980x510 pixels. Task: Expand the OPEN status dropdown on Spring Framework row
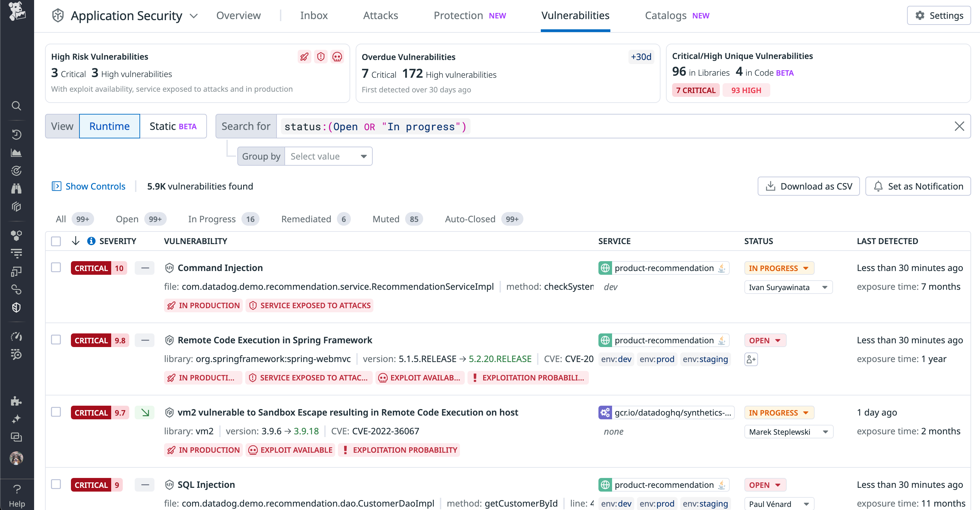(x=765, y=340)
